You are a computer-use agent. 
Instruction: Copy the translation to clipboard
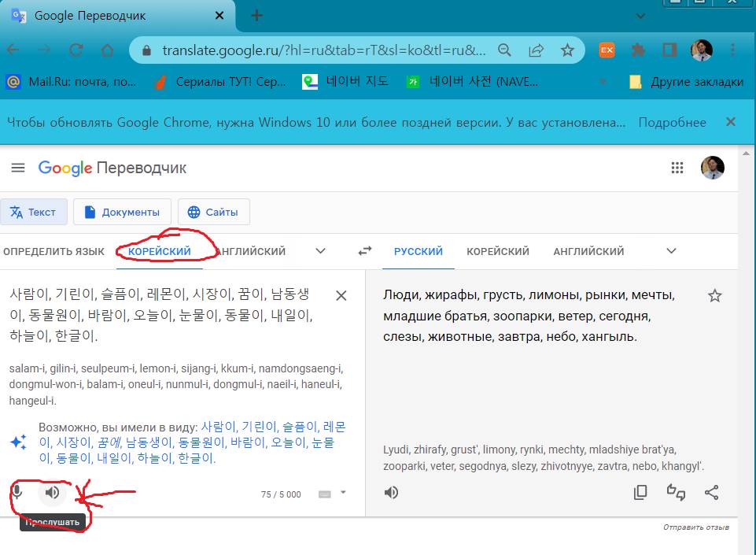click(x=640, y=493)
